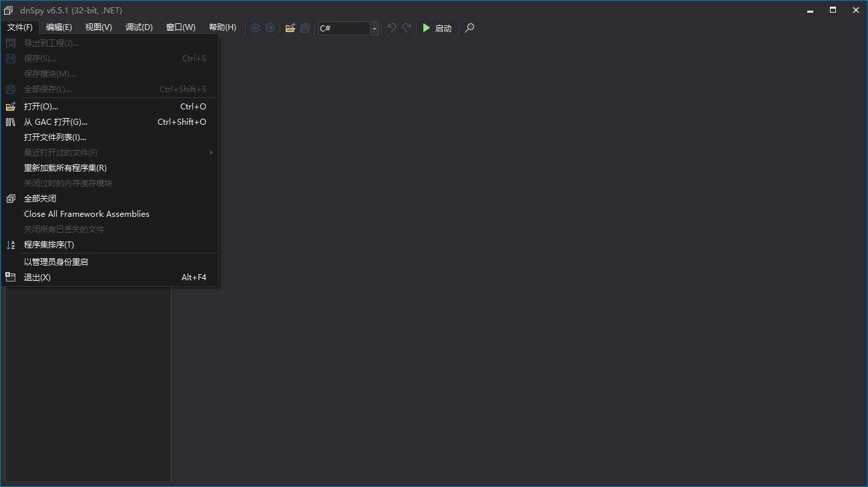Viewport: 868px width, 487px height.
Task: Choose 以管理员身份重启
Action: point(111,262)
